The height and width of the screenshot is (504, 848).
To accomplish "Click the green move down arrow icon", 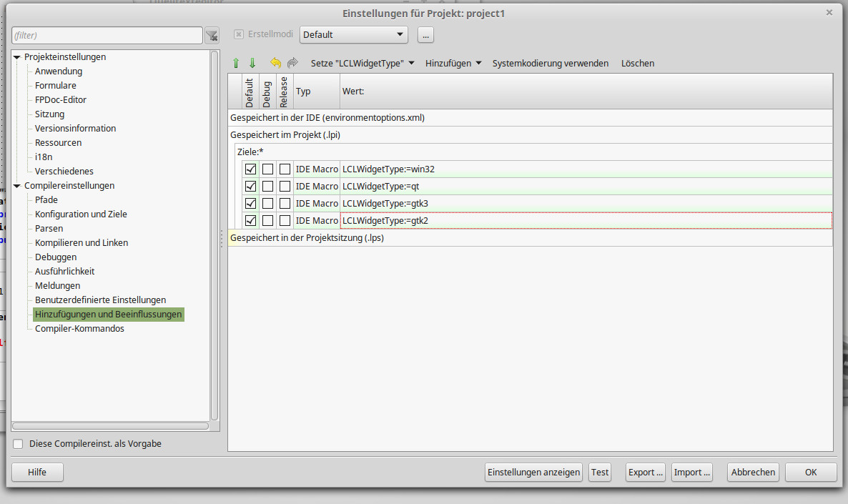I will 252,64.
